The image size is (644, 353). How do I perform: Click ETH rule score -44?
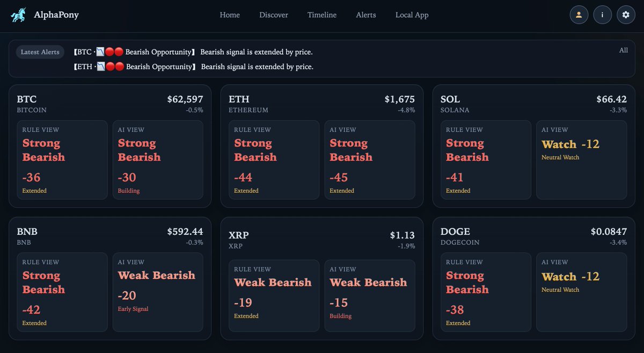(244, 177)
